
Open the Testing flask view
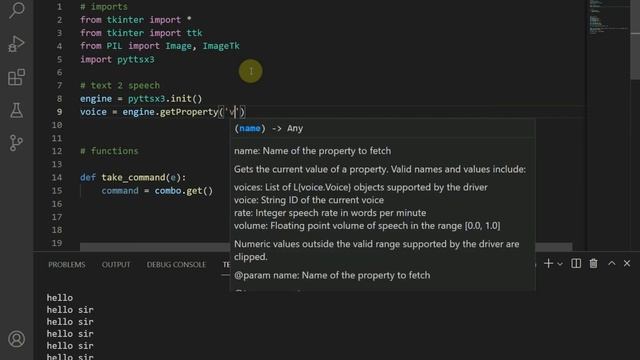click(x=16, y=110)
